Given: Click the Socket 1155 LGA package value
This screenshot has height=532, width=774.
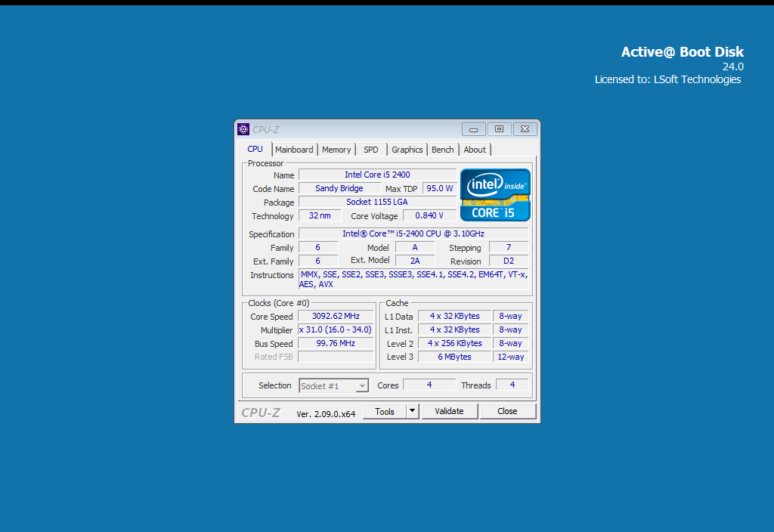Looking at the screenshot, I should coord(377,202).
